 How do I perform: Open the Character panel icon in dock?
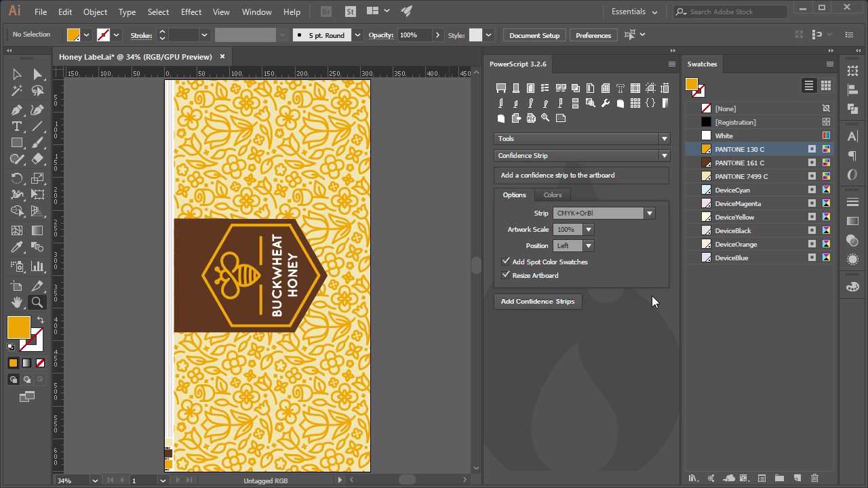(x=853, y=137)
